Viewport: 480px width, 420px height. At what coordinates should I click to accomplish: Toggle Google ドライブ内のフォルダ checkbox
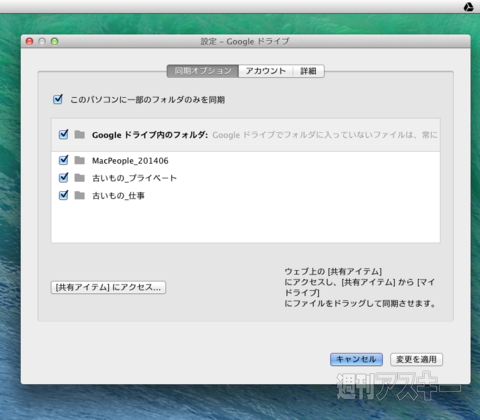click(x=63, y=134)
